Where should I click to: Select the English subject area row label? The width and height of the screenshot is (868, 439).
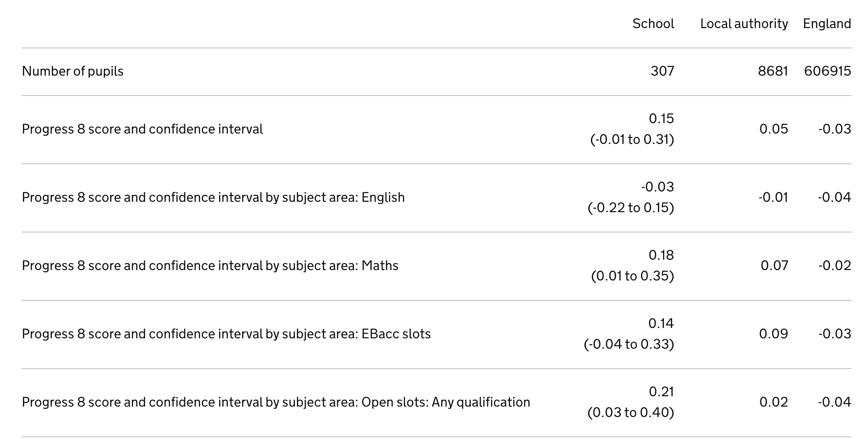(213, 197)
